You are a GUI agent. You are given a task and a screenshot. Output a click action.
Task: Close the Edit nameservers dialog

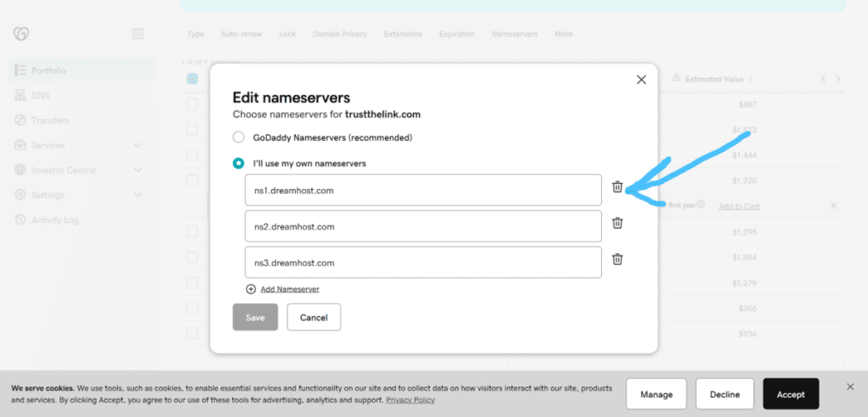click(x=641, y=80)
